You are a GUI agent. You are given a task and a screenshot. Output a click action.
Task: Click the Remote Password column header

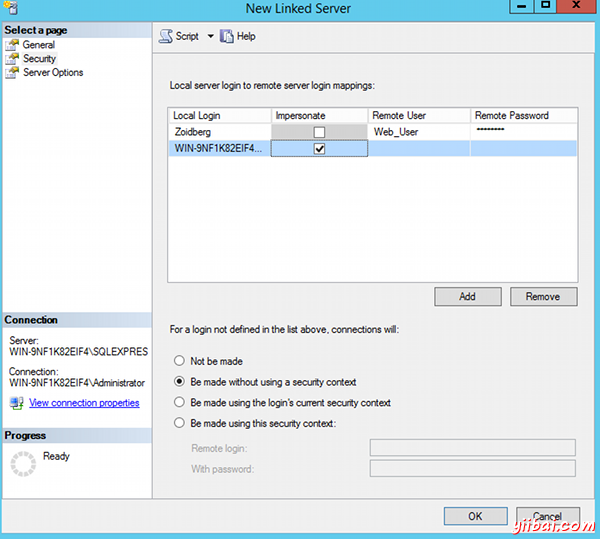coord(523,116)
